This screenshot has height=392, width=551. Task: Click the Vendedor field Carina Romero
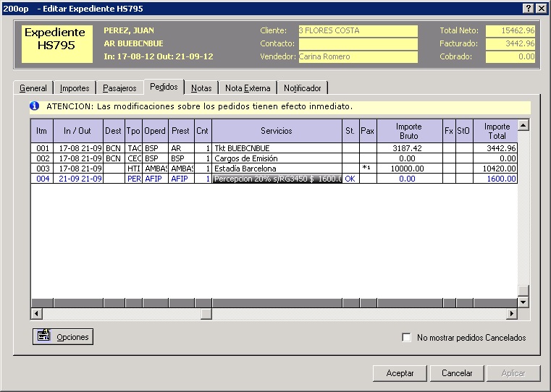coord(358,56)
